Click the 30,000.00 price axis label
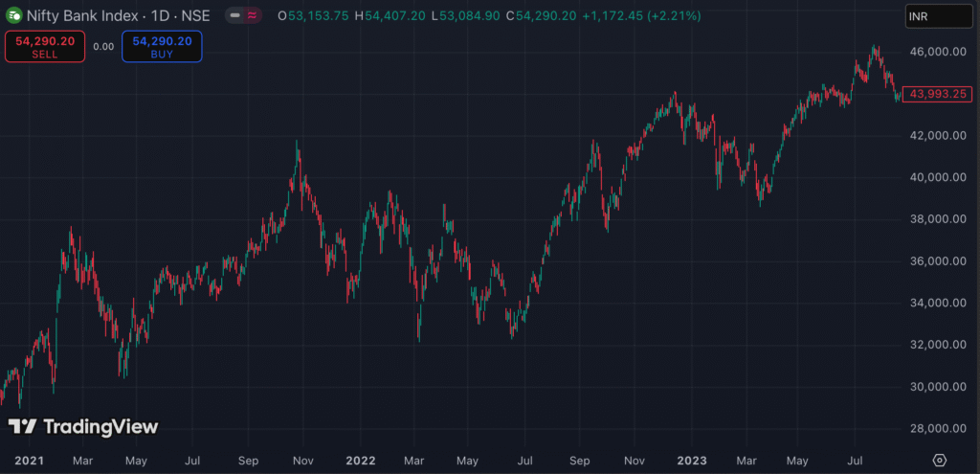This screenshot has width=980, height=474. pos(937,387)
